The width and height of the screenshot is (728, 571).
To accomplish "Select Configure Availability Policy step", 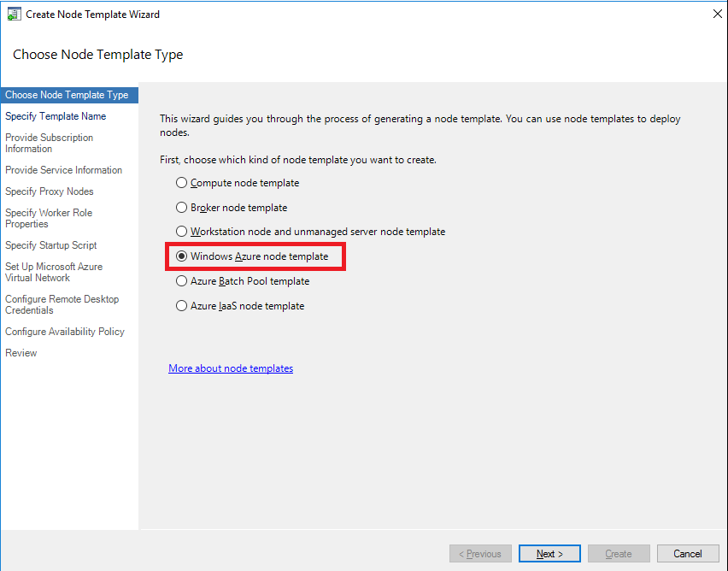I will [65, 332].
